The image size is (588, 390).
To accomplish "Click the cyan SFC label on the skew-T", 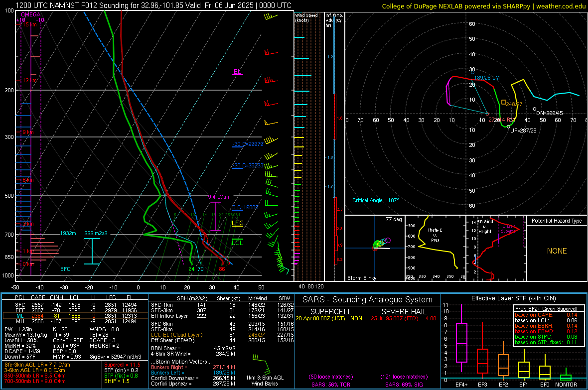I will 65,269.
